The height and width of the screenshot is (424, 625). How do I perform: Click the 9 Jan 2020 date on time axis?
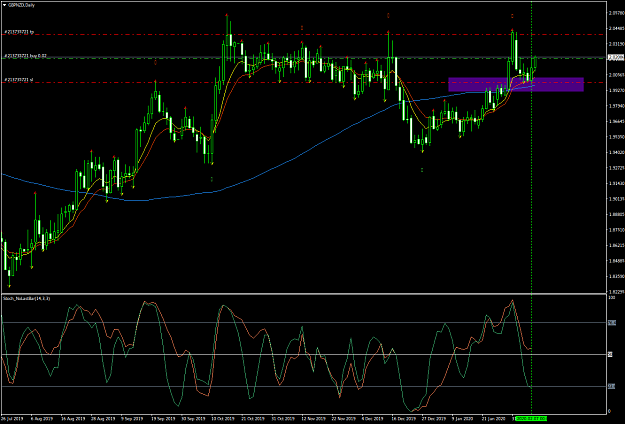(x=462, y=419)
